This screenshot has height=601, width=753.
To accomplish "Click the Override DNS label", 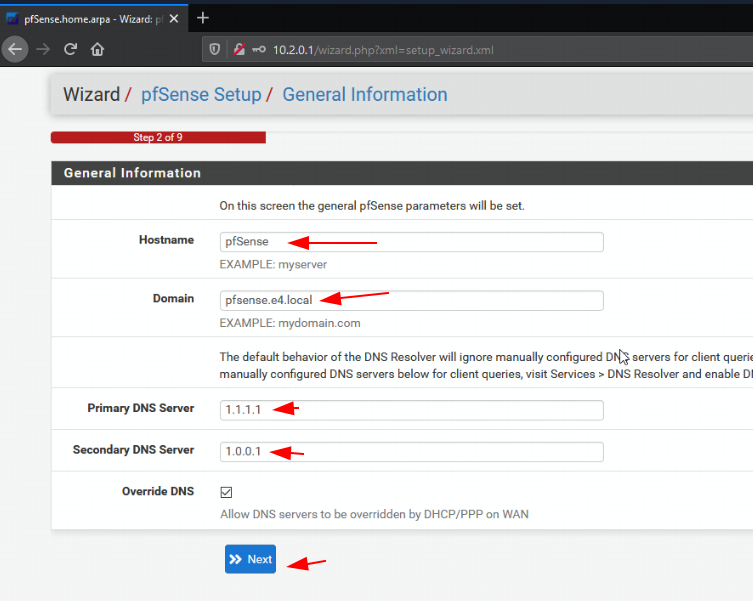I will [x=158, y=491].
